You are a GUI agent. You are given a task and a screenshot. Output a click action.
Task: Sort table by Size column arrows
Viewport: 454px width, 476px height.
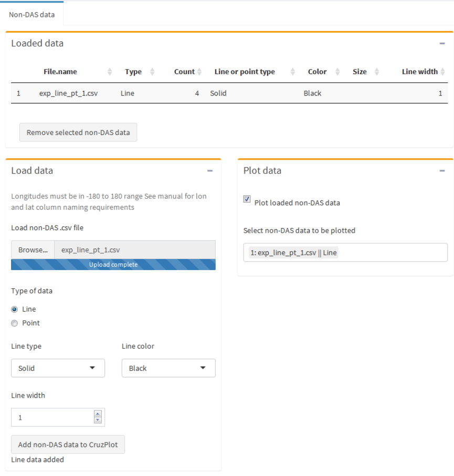click(x=377, y=71)
